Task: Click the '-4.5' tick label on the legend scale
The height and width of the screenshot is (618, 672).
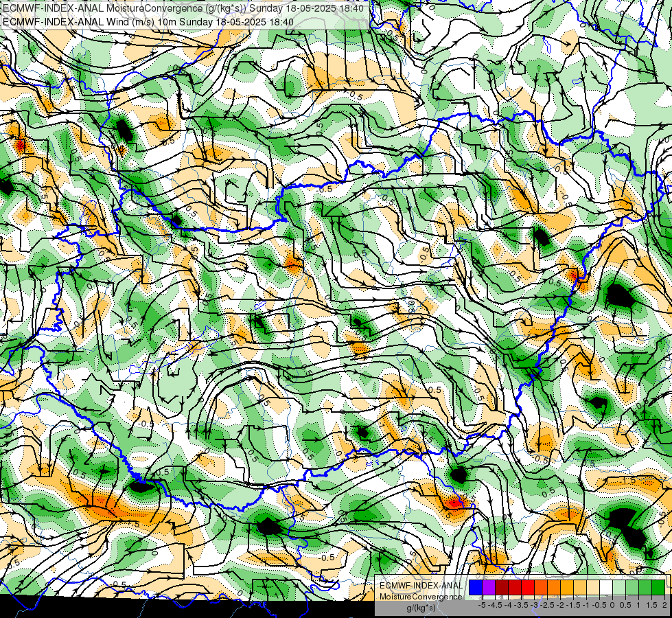Action: 495,605
